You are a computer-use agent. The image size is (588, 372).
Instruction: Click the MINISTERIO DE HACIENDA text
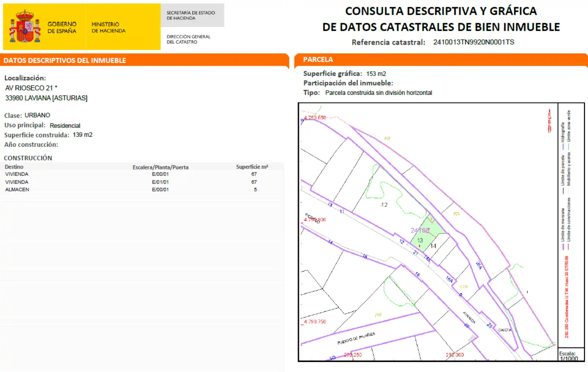[108, 27]
